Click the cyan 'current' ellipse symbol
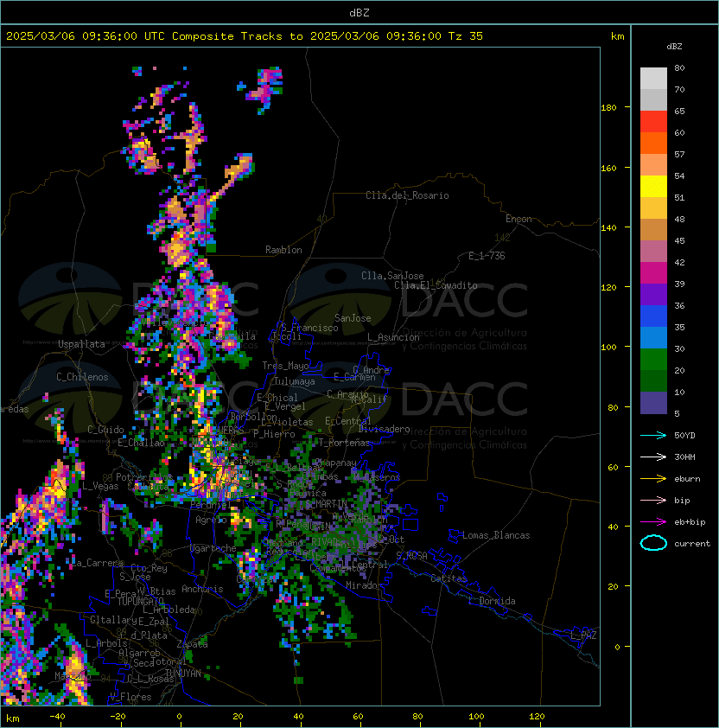 [653, 543]
